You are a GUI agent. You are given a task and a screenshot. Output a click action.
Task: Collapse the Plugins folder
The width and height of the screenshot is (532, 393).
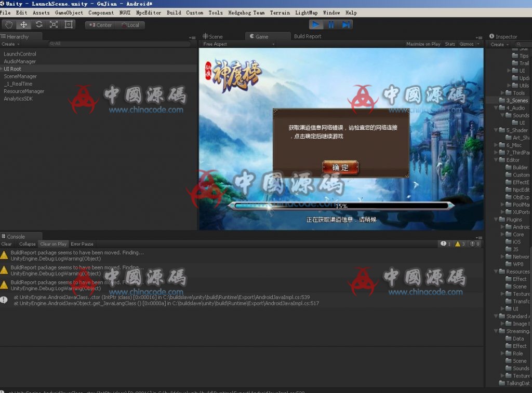496,220
